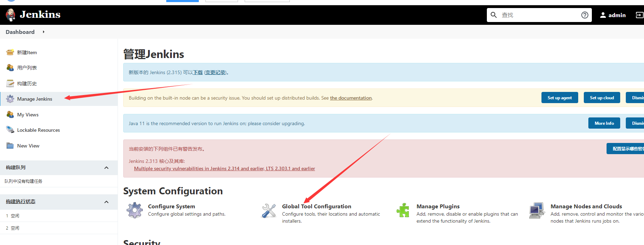Click the Set up cloud button
The width and height of the screenshot is (644, 245).
click(x=602, y=98)
